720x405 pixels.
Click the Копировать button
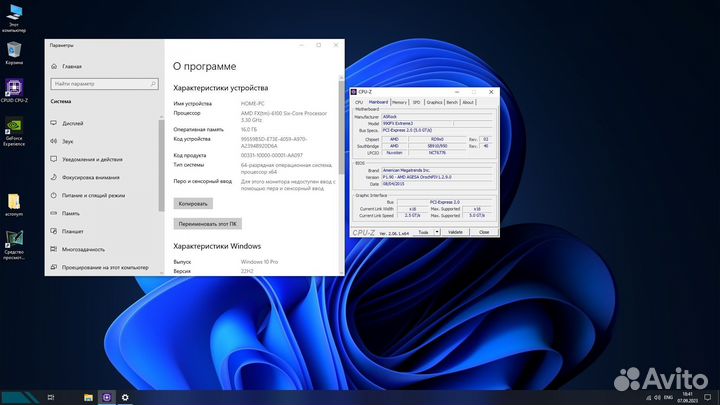(x=193, y=203)
